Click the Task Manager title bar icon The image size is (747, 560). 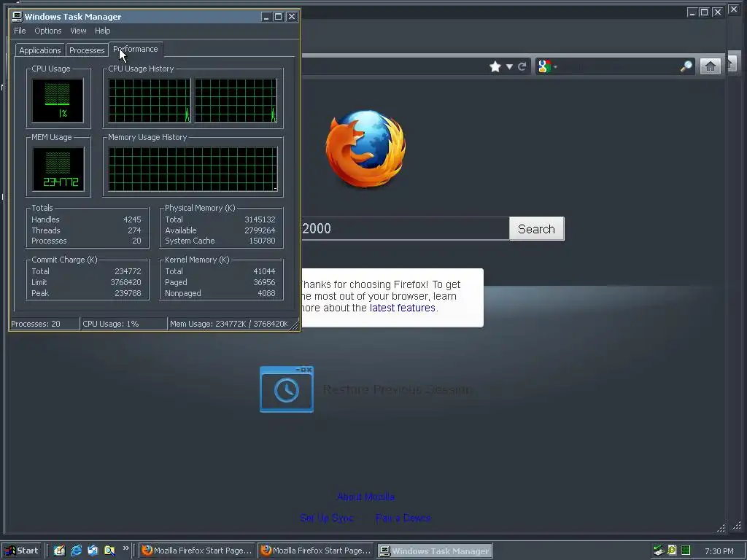(x=18, y=17)
